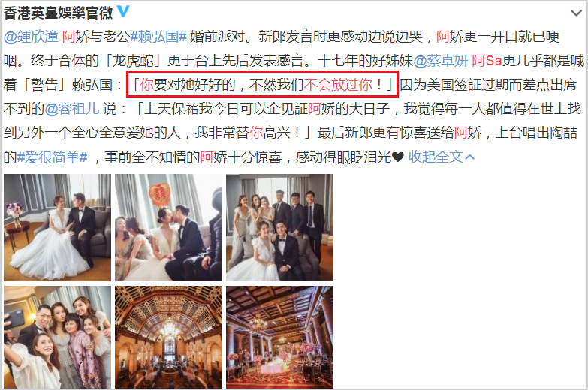Click red highlighted 阿Sa keyword
The width and height of the screenshot is (588, 390).
487,61
